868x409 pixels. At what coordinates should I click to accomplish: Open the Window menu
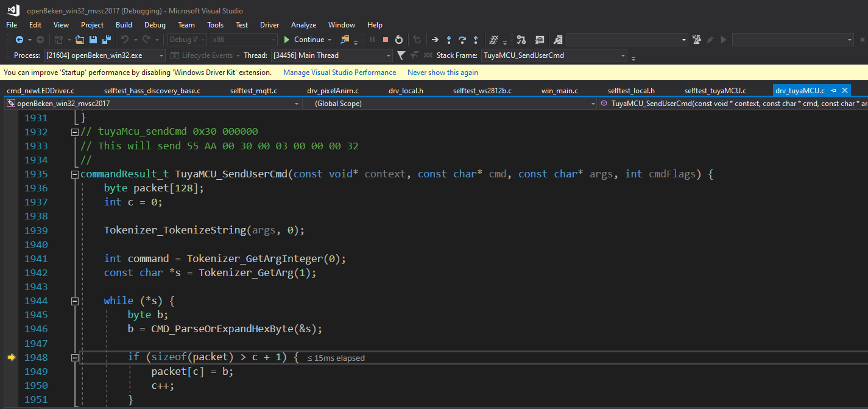coord(342,25)
